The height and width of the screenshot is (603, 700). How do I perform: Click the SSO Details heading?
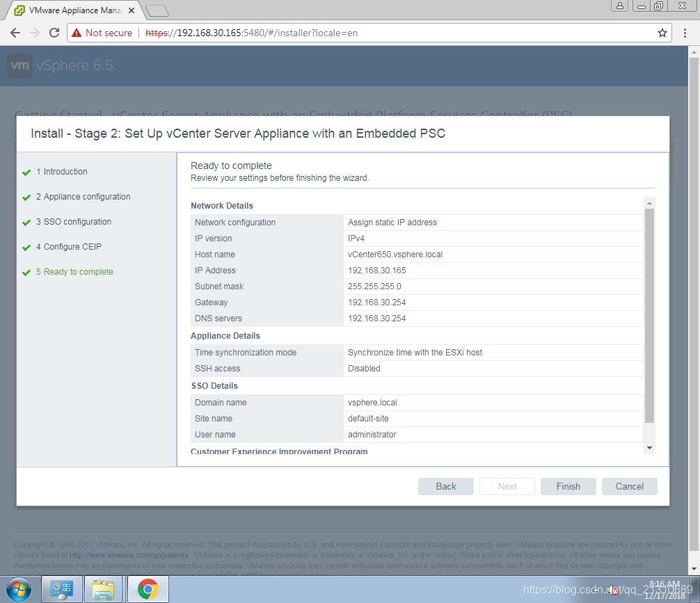214,385
